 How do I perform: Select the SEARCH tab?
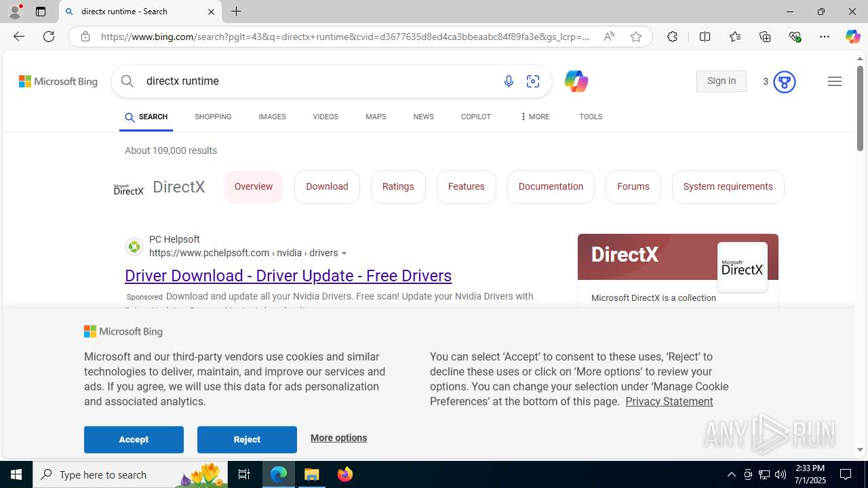pos(146,117)
